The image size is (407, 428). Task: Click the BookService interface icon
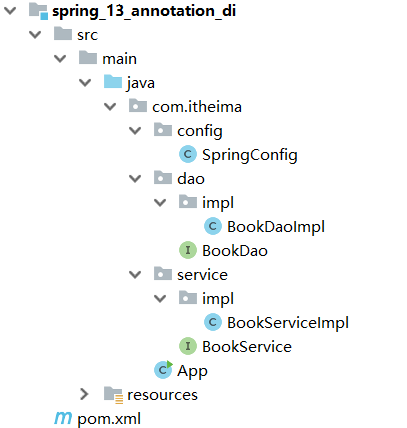[188, 346]
